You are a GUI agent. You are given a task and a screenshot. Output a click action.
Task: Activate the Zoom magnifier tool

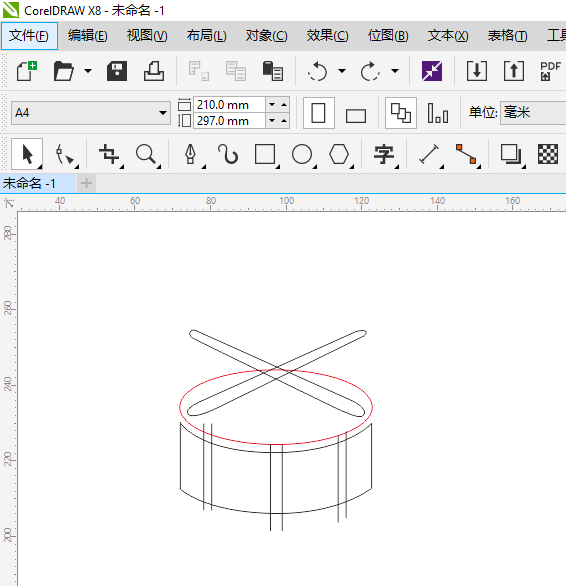pos(146,154)
